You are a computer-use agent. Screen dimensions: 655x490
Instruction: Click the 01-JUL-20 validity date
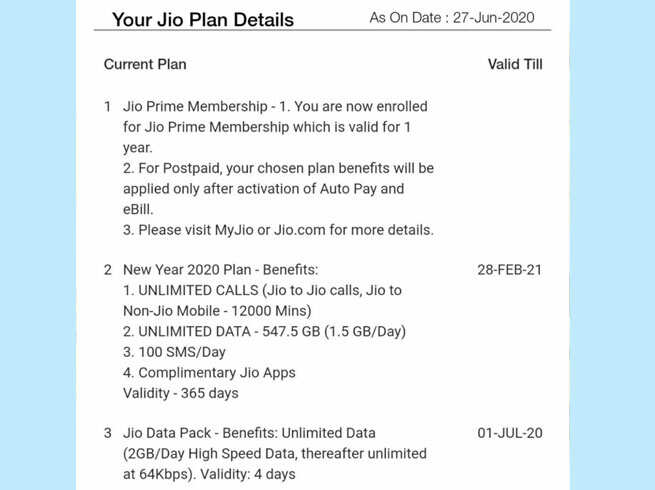(510, 433)
